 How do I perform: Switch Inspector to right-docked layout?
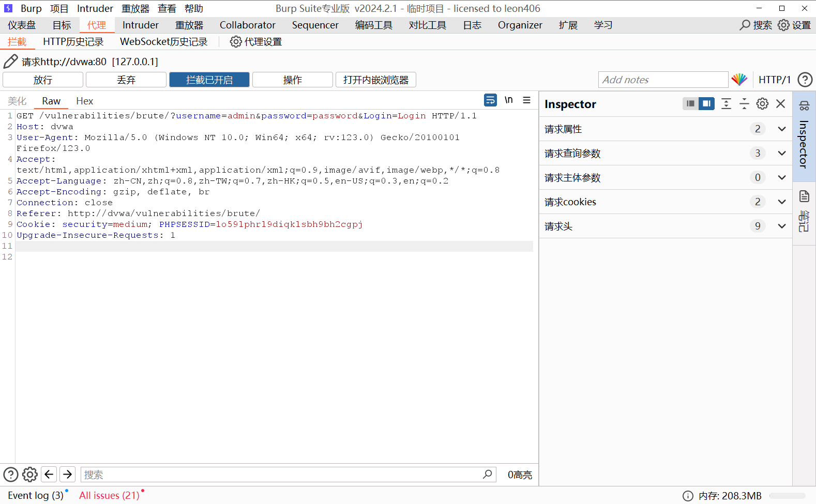706,104
